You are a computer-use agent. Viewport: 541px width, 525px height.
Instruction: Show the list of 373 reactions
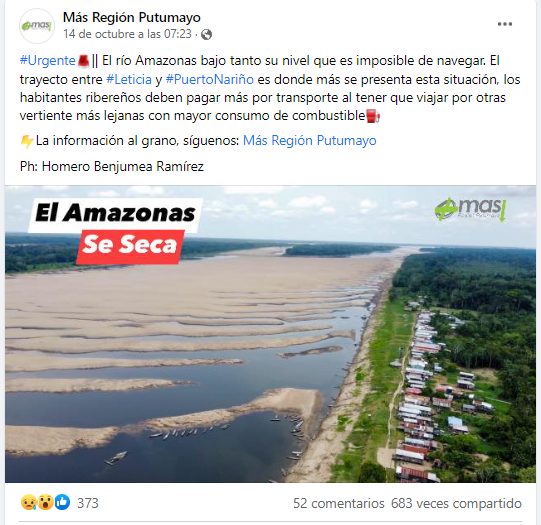point(88,503)
